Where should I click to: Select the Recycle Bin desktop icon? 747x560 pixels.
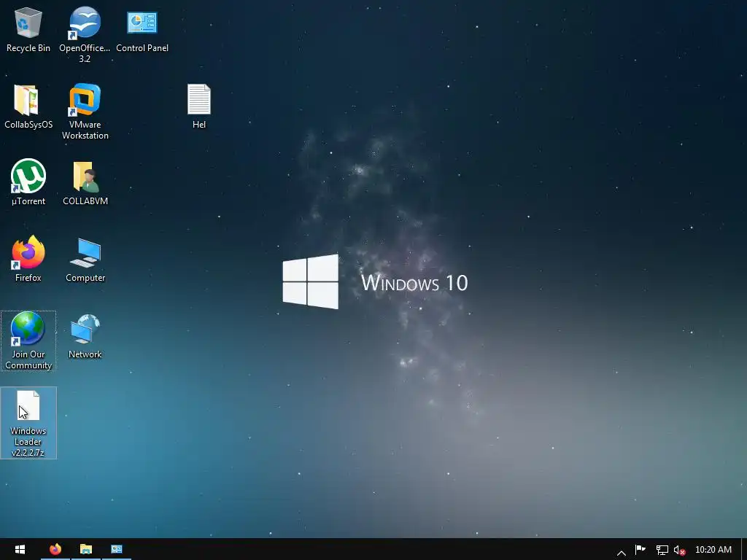click(x=28, y=29)
